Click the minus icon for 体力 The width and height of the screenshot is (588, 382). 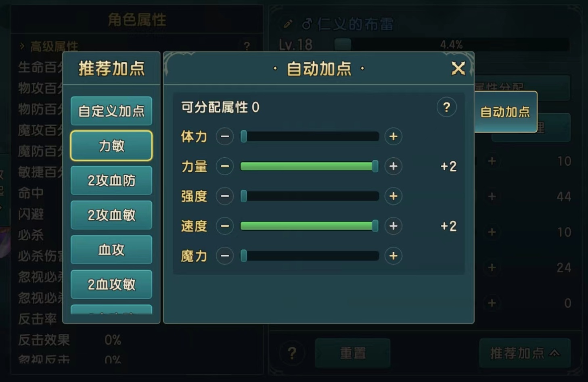(x=225, y=136)
